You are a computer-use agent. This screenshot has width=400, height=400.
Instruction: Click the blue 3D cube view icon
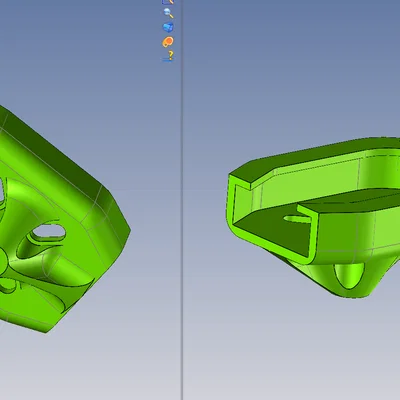(168, 27)
